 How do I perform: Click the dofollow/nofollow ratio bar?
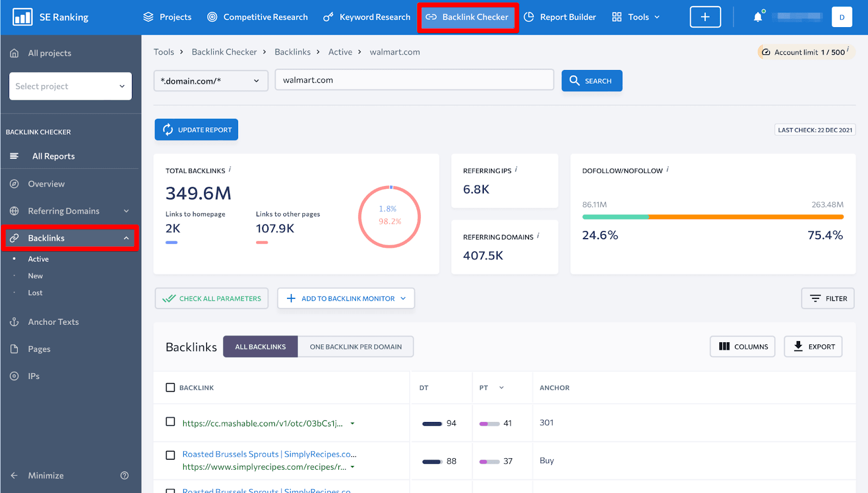click(x=713, y=217)
